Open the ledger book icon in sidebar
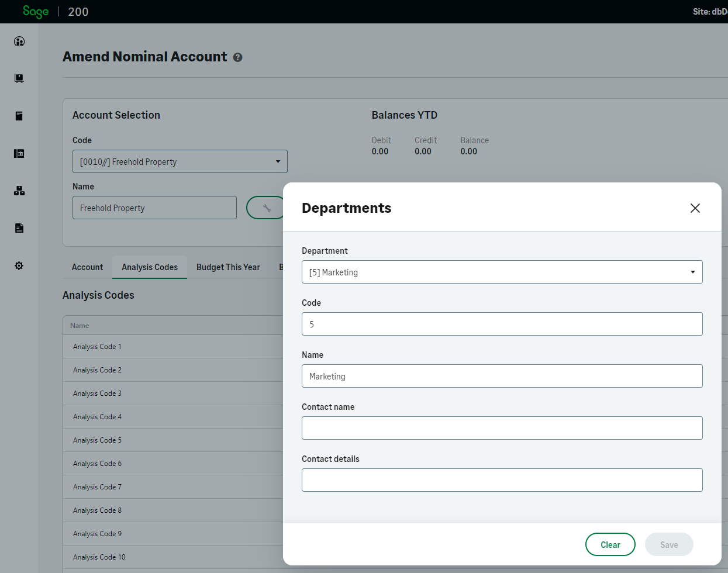This screenshot has width=728, height=573. pos(19,116)
